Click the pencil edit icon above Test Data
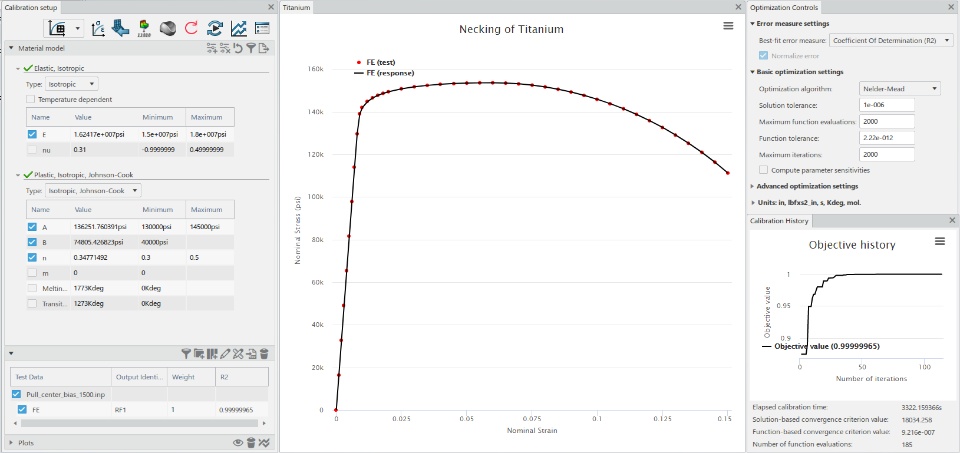This screenshot has height=453, width=960. point(225,353)
